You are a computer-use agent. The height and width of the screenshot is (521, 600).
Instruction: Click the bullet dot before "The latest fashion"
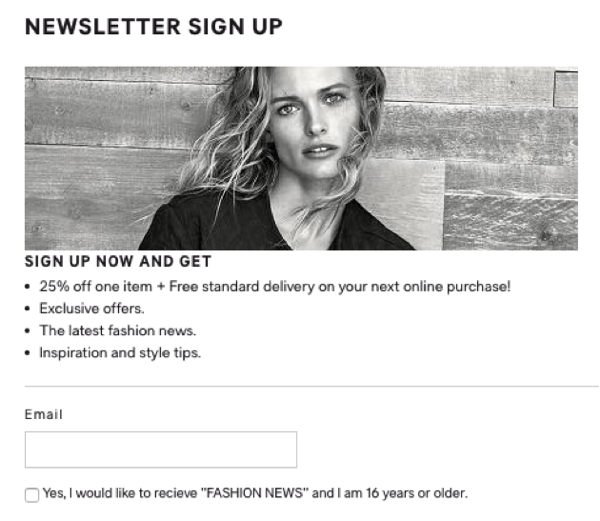point(27,331)
